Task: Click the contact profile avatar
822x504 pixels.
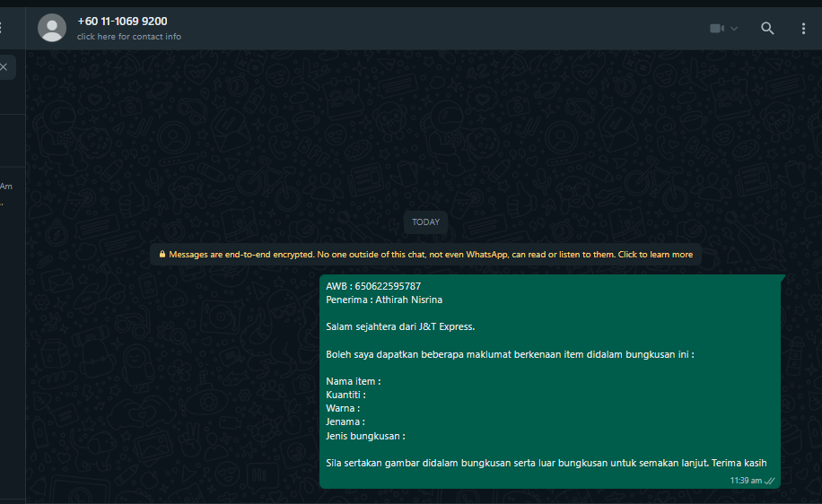Action: 52,28
